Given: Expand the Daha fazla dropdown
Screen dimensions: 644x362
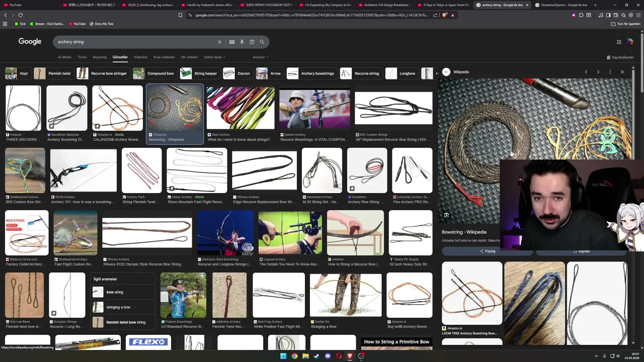Looking at the screenshot, I should pos(214,57).
